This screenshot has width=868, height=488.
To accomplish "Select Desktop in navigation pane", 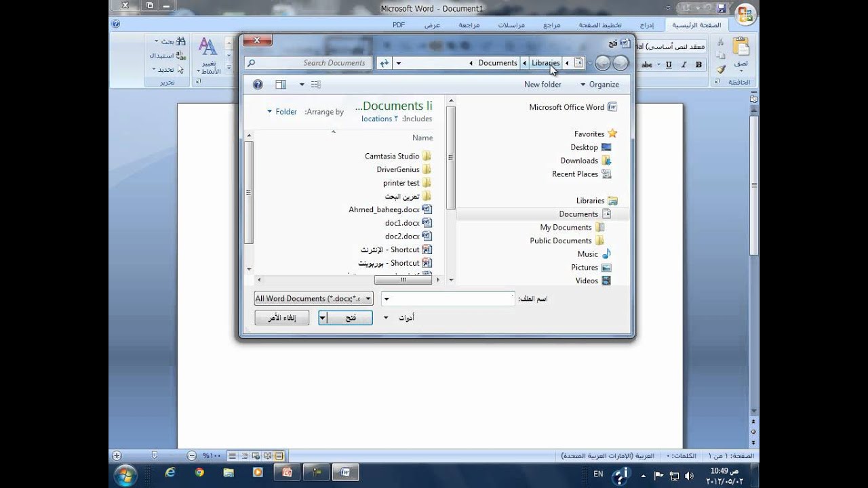I will (x=591, y=147).
